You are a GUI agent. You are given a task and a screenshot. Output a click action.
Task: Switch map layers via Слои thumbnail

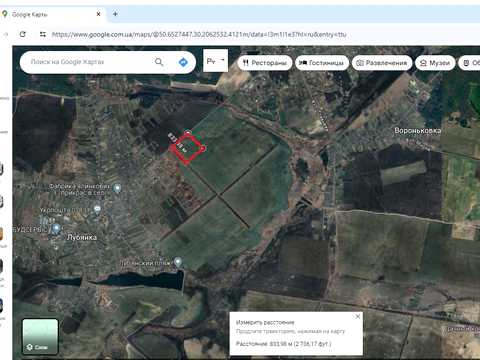40,337
